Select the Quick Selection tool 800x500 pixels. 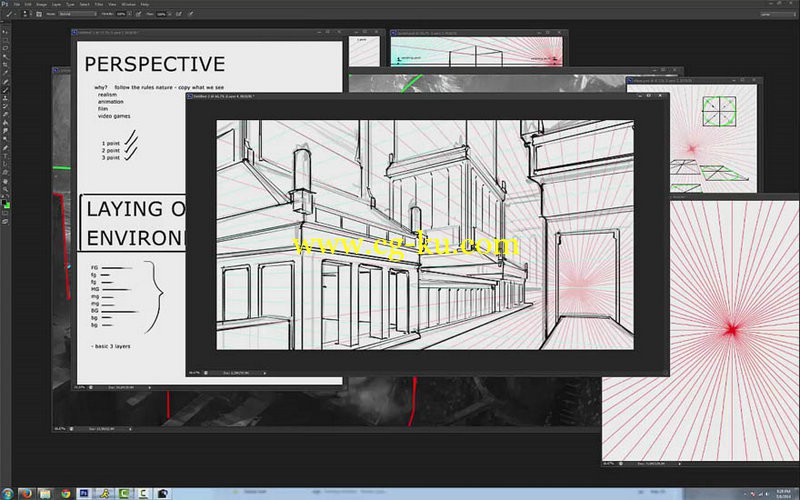5,56
